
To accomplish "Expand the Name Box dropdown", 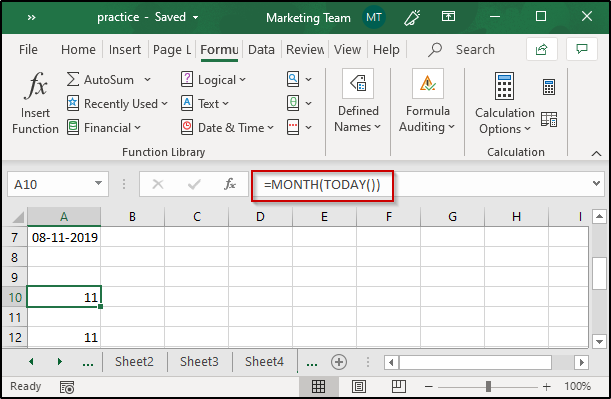I will [x=98, y=183].
